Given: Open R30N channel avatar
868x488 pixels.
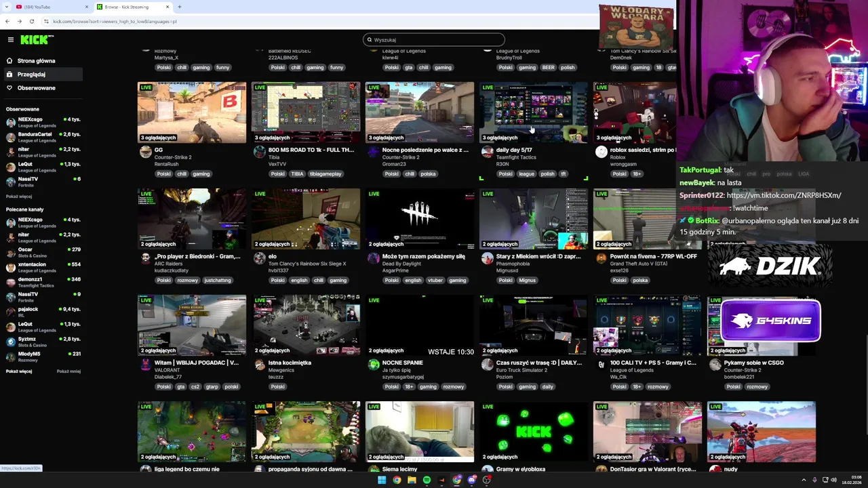Looking at the screenshot, I should click(x=487, y=152).
